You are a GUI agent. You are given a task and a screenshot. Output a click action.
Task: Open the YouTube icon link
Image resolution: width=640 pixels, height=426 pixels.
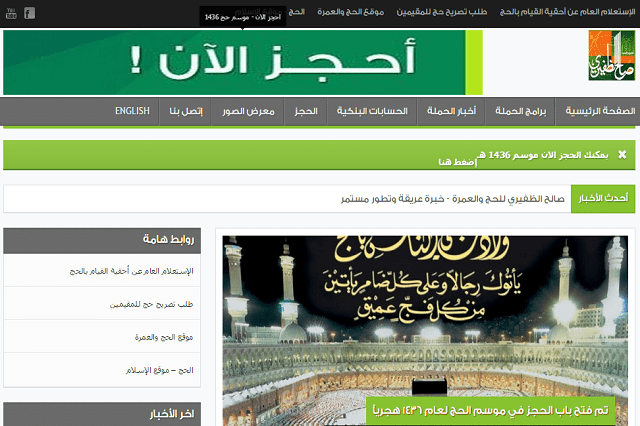(11, 13)
